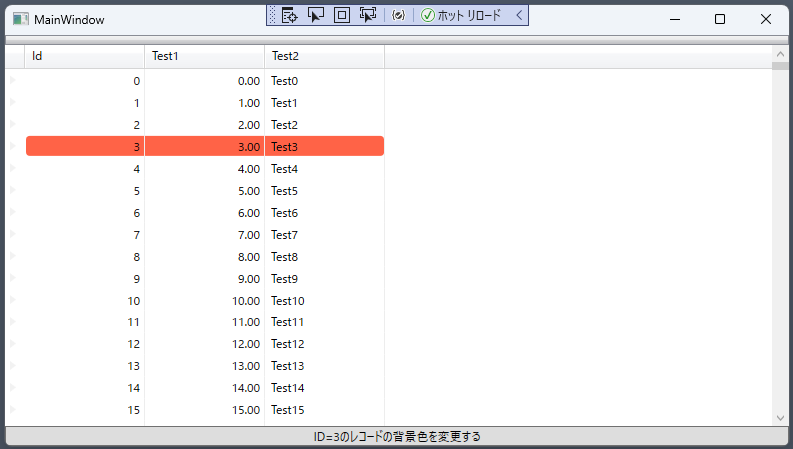Click the ホット リロード hot reload indicator
The image size is (793, 449).
click(461, 15)
